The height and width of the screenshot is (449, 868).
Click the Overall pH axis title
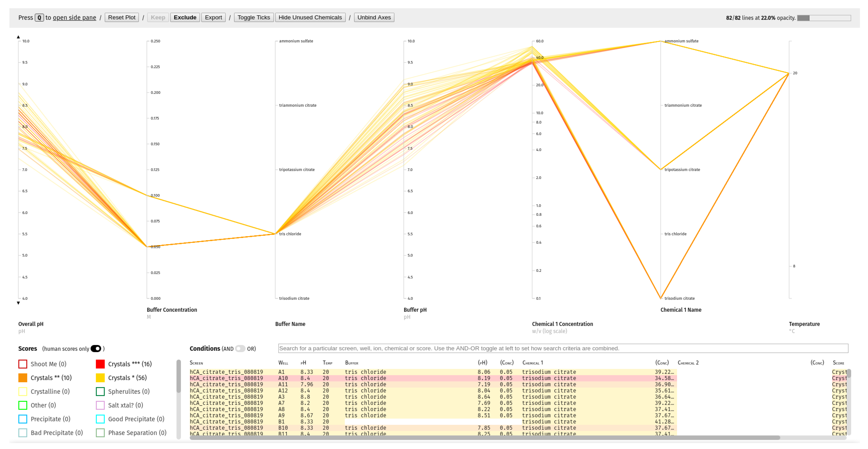pos(31,324)
